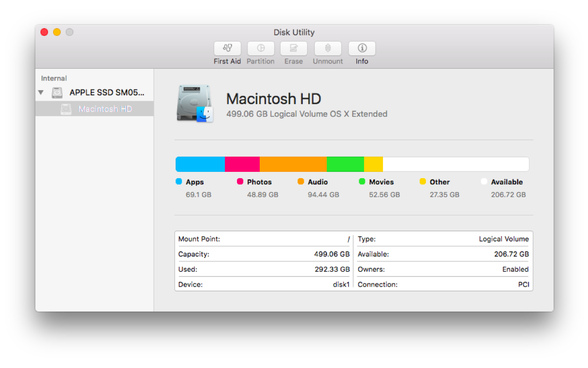This screenshot has width=588, height=368.
Task: Select the APPLE SSD SM05 drive icon
Action: point(58,92)
